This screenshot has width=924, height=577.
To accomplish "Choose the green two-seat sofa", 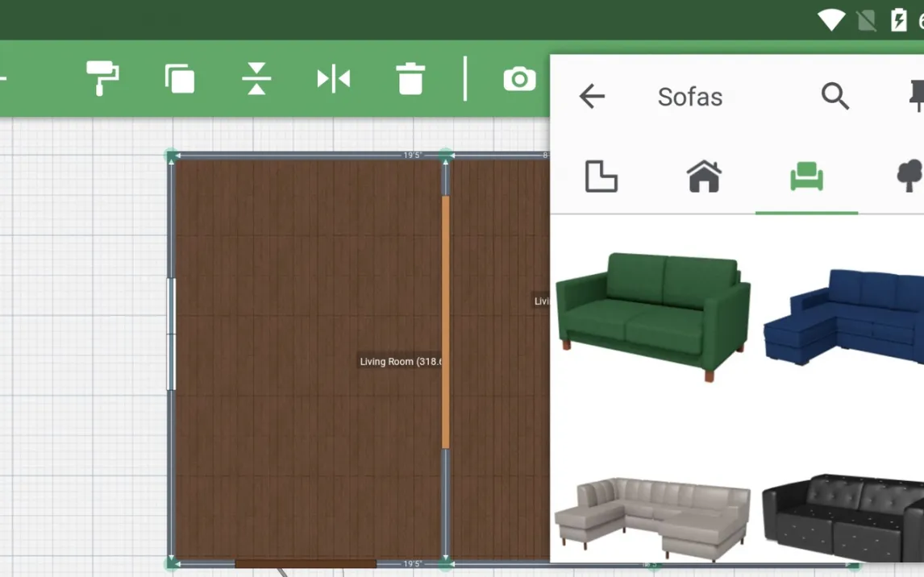I will click(654, 313).
